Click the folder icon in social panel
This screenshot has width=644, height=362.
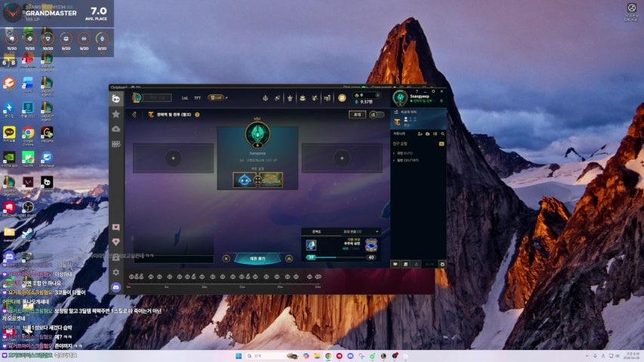tap(427, 133)
